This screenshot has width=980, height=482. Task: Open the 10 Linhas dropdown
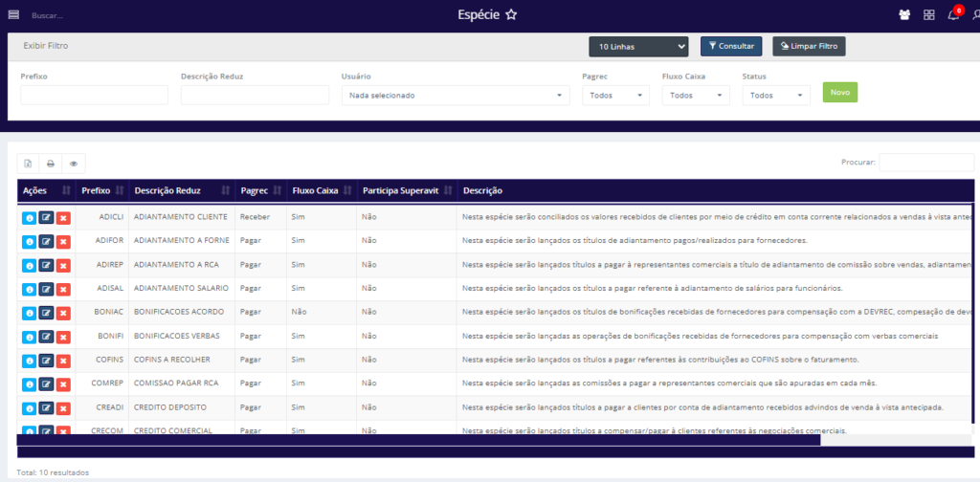638,46
